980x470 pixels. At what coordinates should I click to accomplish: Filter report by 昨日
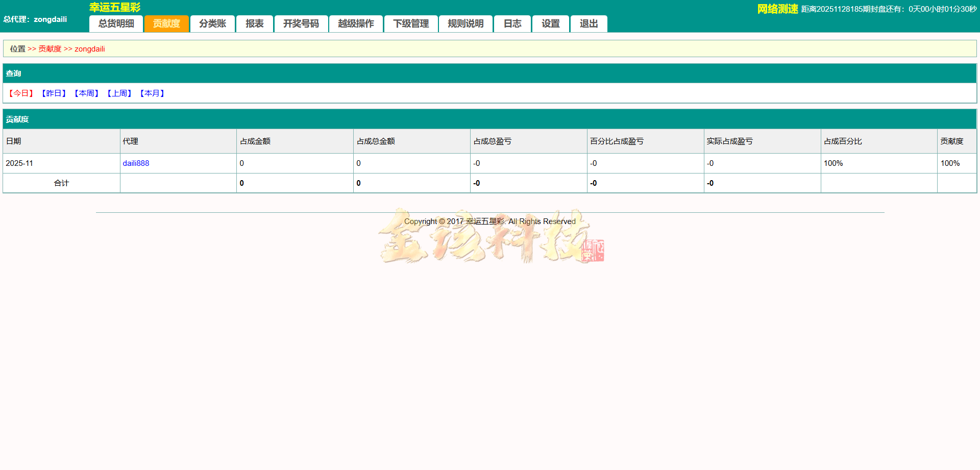[x=54, y=93]
